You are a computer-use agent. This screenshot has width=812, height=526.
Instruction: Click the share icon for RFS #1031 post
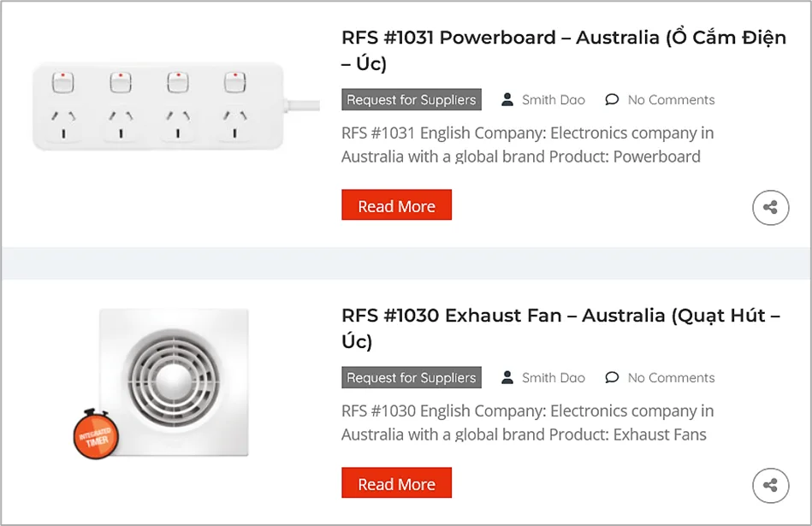(x=771, y=208)
